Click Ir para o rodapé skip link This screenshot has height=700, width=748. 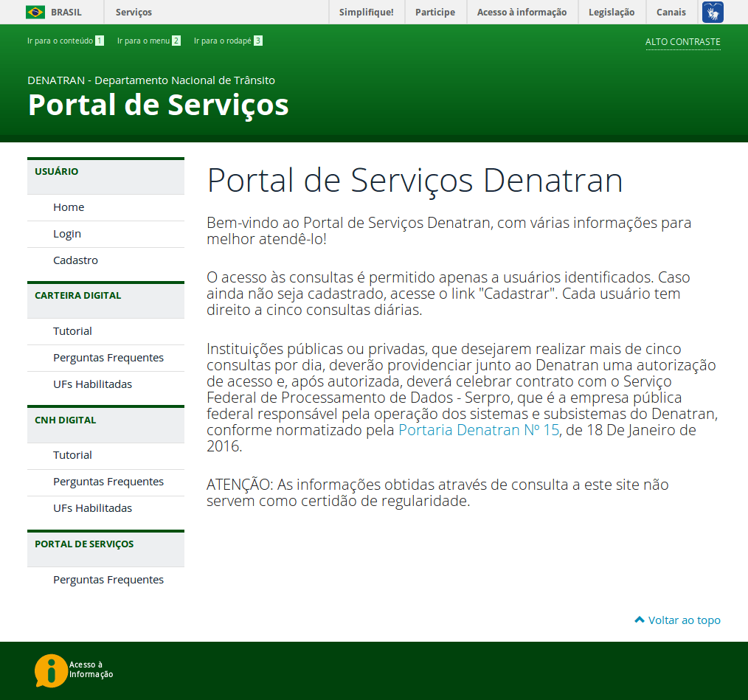228,41
